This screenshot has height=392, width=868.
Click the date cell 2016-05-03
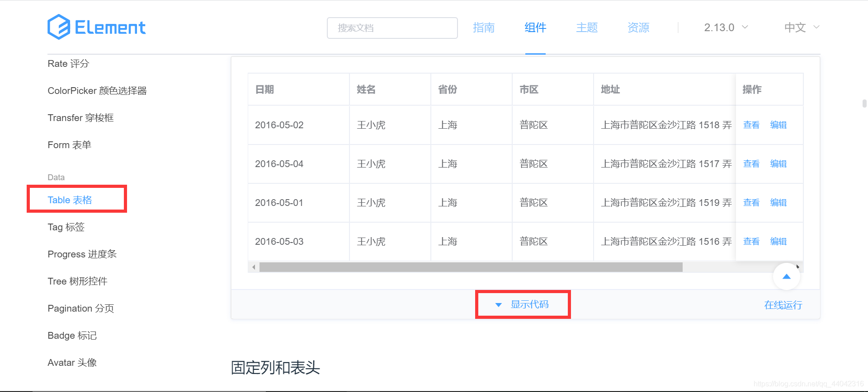279,242
